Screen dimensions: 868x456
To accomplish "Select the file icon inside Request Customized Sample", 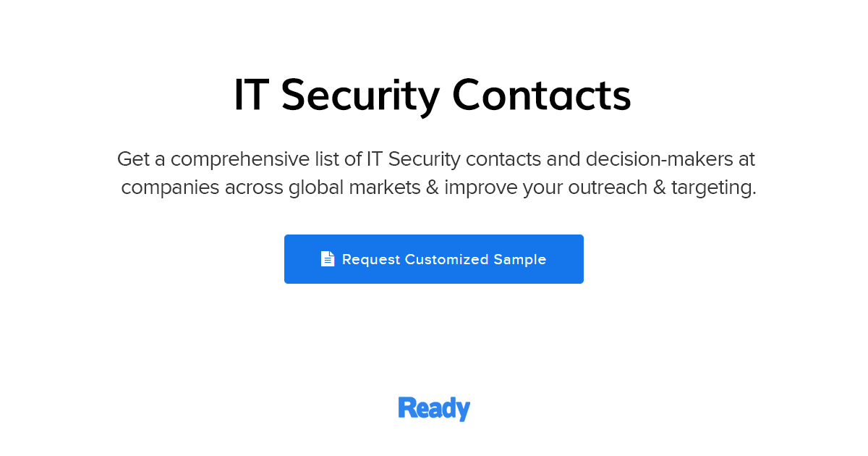I will (x=328, y=258).
